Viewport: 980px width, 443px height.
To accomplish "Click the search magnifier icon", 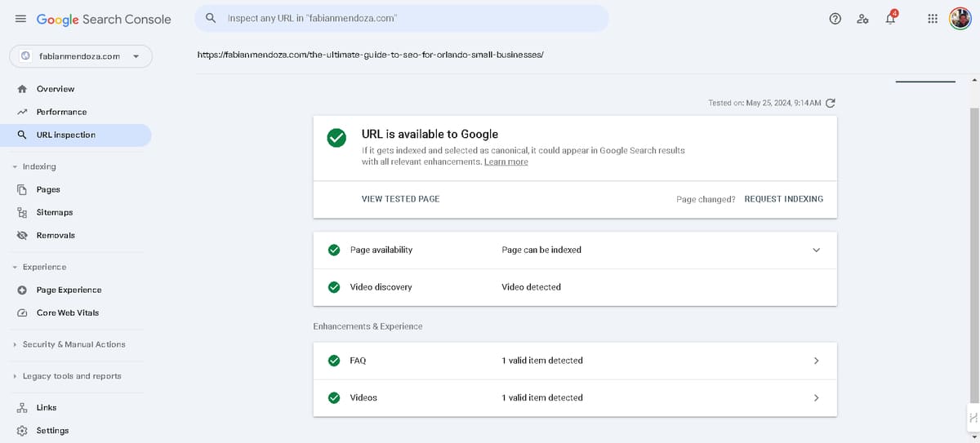I will click(211, 18).
